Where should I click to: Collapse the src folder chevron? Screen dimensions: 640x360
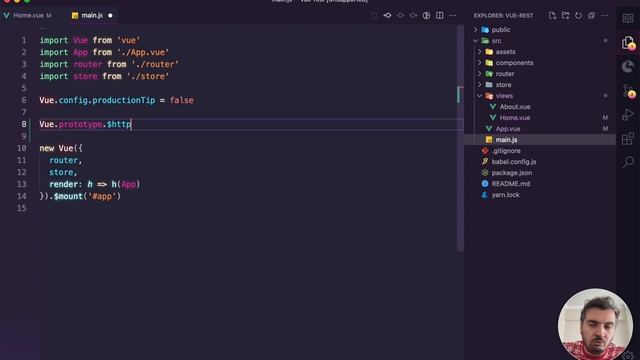[476, 41]
